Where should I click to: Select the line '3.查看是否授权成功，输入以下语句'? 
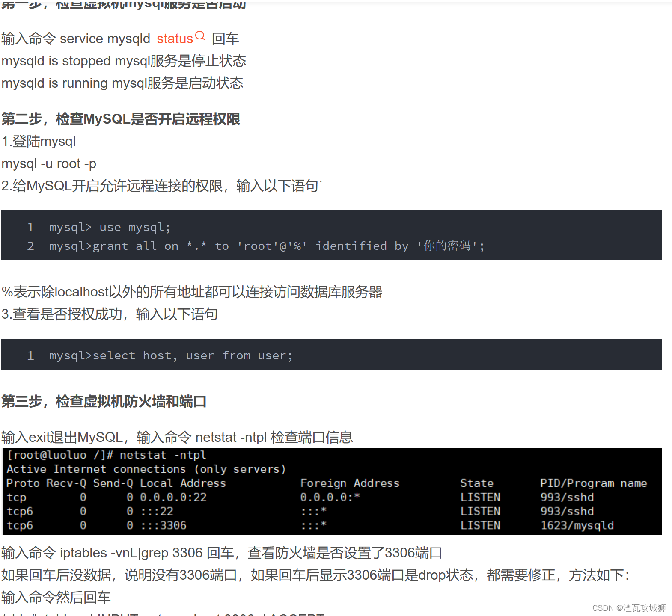click(x=110, y=314)
